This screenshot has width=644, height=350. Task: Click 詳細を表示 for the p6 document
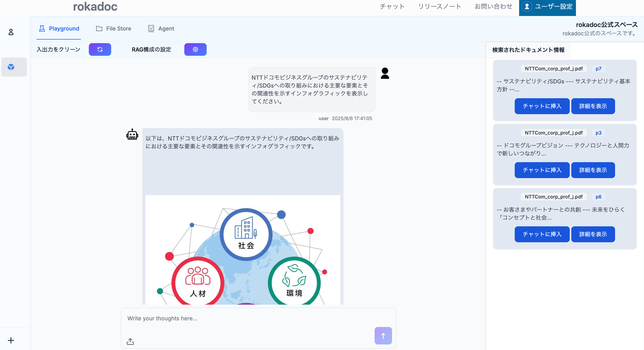click(593, 234)
